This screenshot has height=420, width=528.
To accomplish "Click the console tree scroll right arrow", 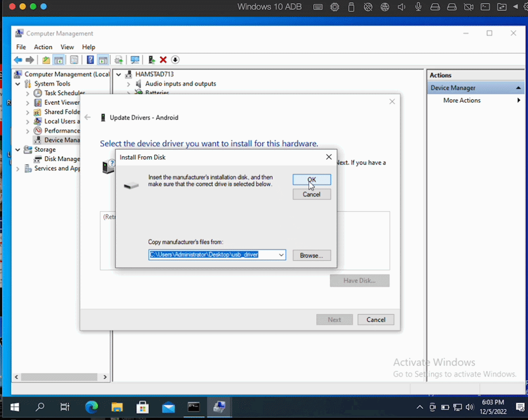I will [105, 377].
